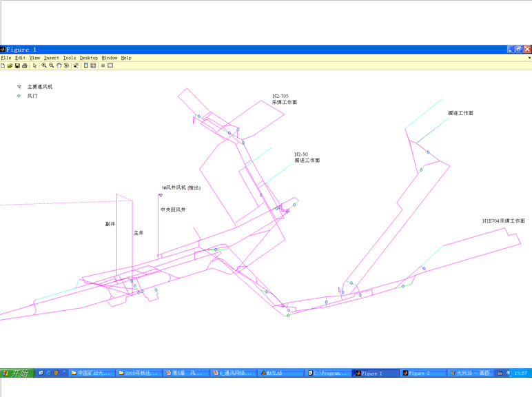Select the Pan hand tool
Viewport: 532px width, 397px height.
59,66
